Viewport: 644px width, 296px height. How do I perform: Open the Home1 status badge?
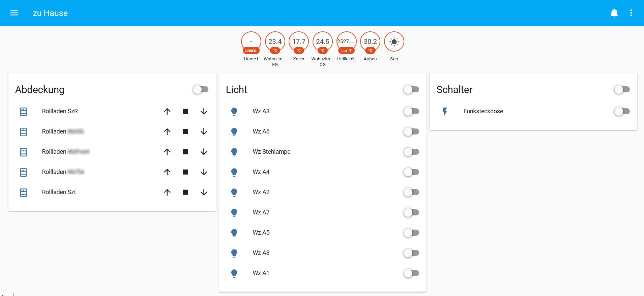251,42
